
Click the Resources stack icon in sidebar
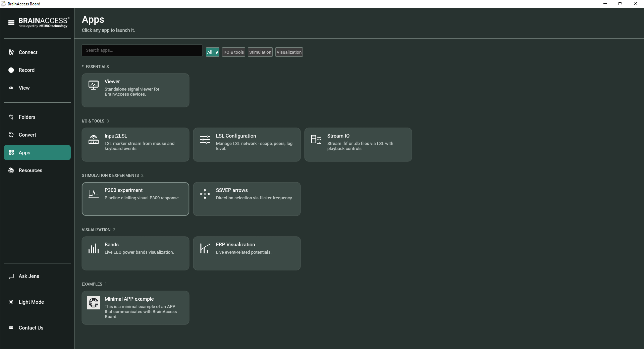[x=11, y=170]
